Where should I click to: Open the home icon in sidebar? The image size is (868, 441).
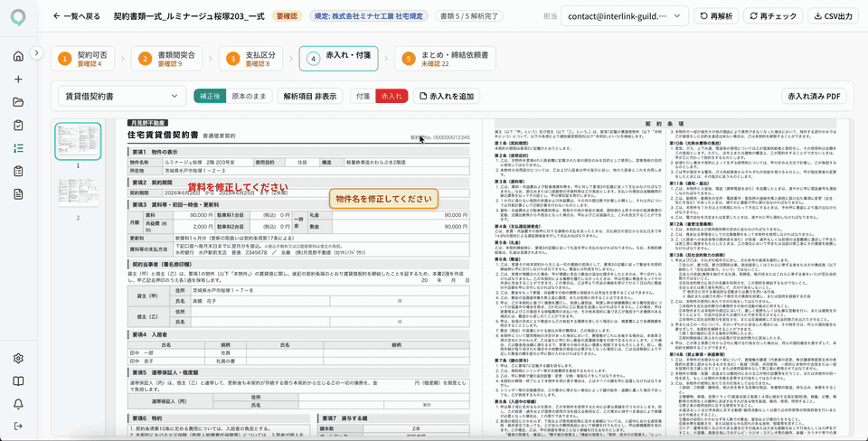18,56
